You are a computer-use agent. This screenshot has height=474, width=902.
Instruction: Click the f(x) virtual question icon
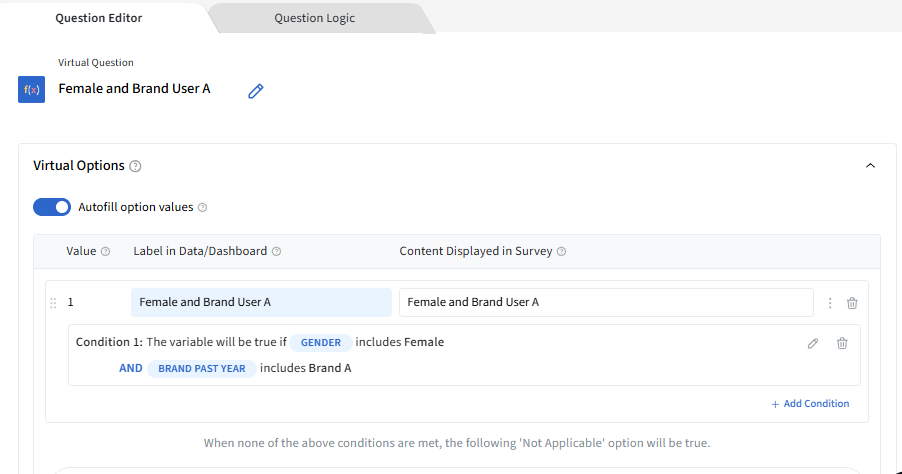31,90
